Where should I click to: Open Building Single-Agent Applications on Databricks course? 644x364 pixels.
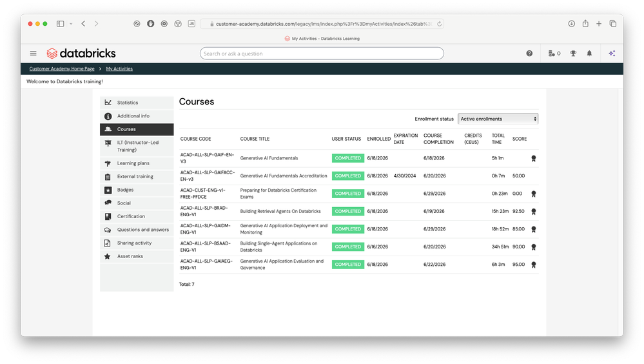coord(278,247)
